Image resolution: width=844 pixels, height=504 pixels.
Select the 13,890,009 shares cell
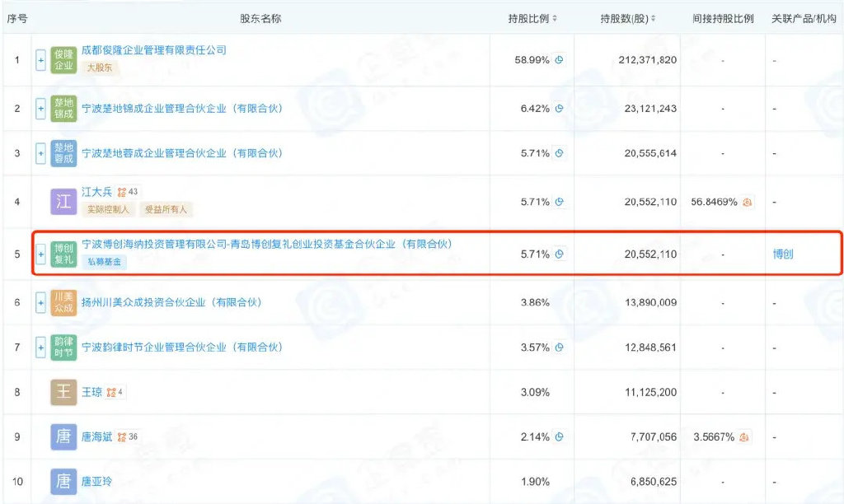(650, 302)
